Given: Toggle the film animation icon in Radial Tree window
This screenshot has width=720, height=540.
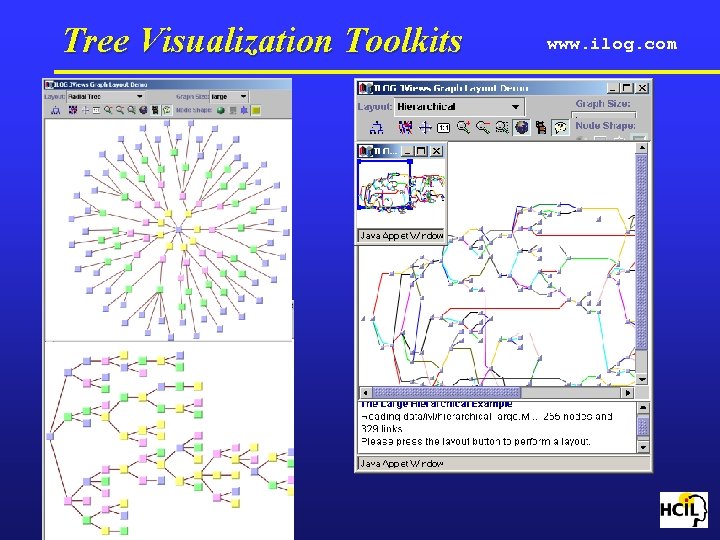Looking at the screenshot, I should click(x=155, y=110).
